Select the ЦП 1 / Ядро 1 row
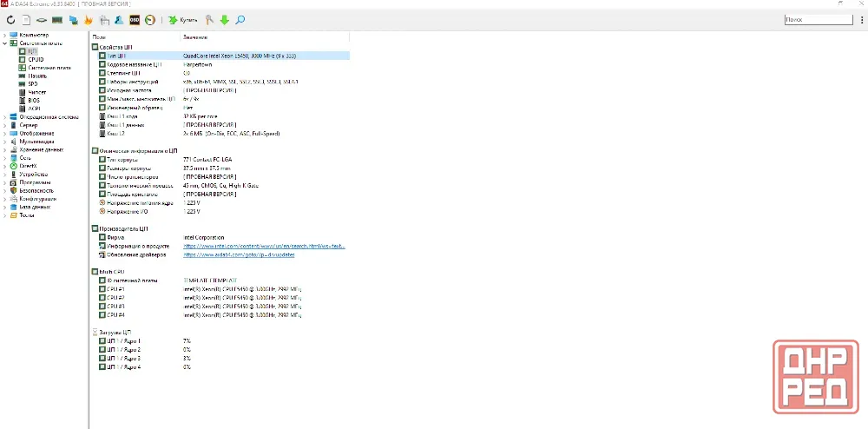The width and height of the screenshot is (868, 429). click(224, 341)
